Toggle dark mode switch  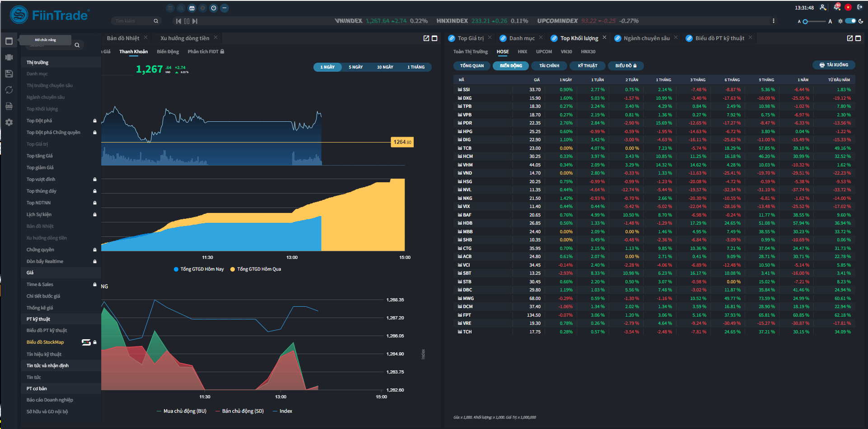(851, 21)
